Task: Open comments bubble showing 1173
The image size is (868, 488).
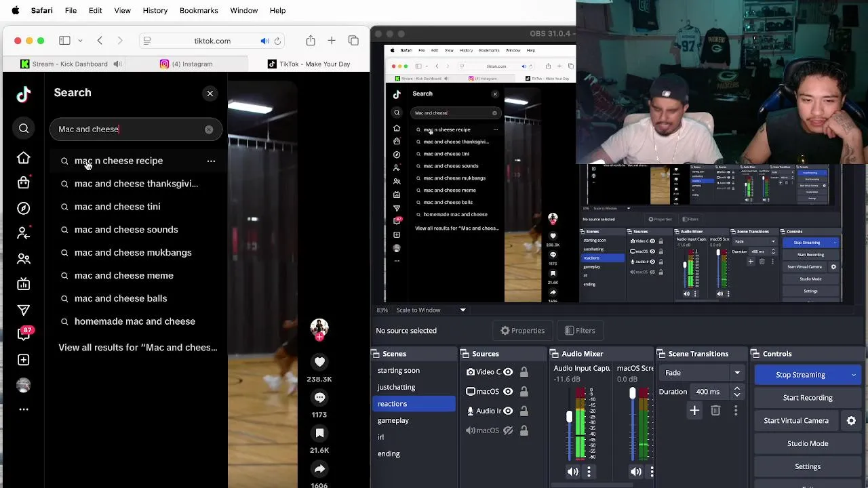Action: [319, 398]
